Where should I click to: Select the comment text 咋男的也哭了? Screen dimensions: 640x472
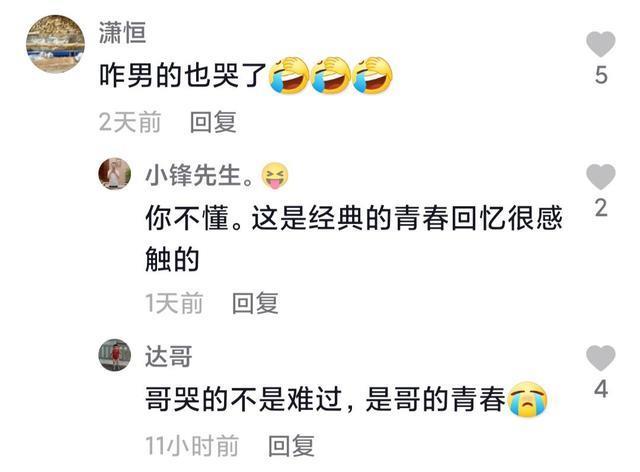183,76
